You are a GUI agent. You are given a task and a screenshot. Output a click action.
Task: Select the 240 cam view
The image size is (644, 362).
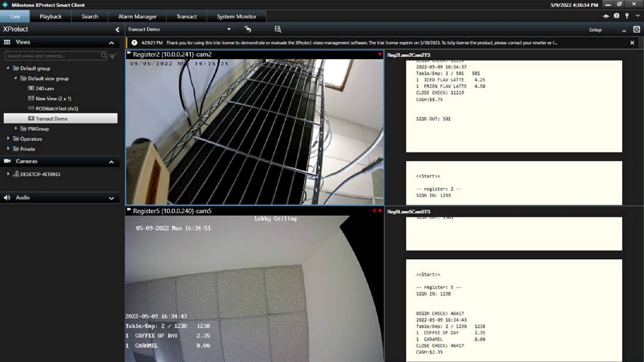(44, 88)
